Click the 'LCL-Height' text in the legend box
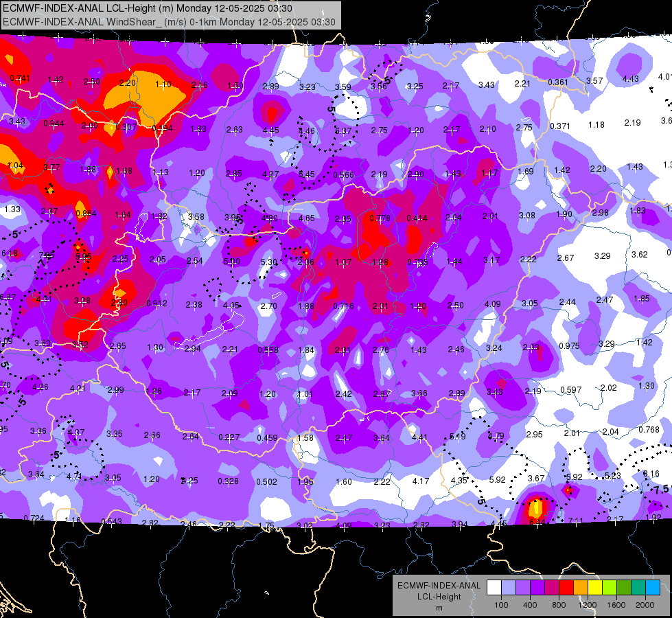The height and width of the screenshot is (618, 672). coord(439,597)
